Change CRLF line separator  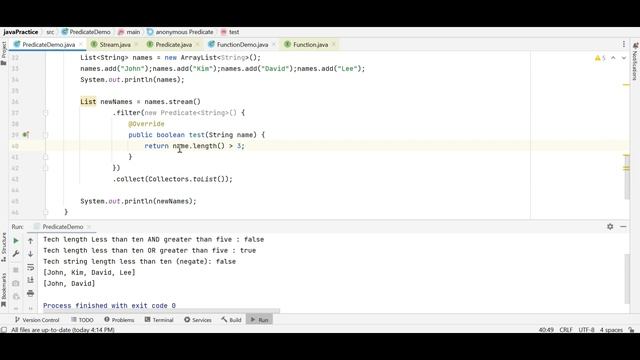point(566,329)
